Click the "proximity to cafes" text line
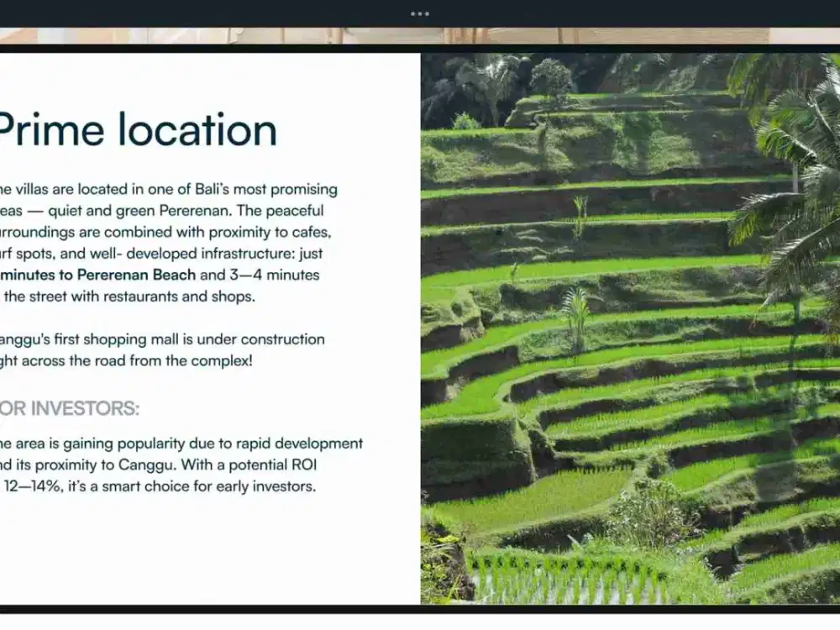This screenshot has height=630, width=840. [165, 232]
